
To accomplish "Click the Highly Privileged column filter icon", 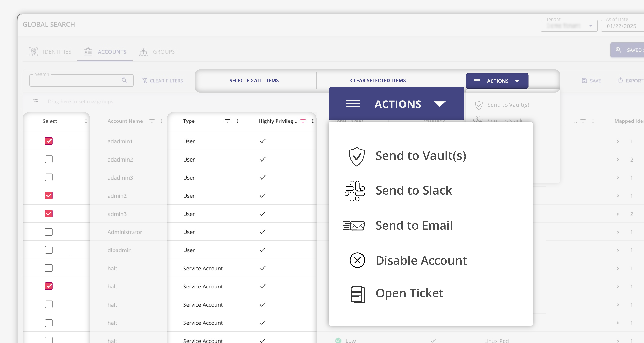I will click(303, 121).
